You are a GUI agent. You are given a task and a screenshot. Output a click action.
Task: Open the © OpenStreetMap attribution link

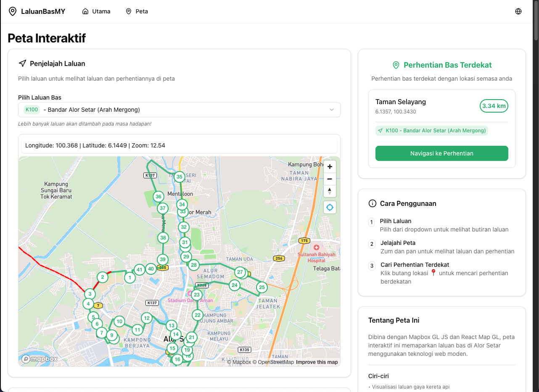coord(273,362)
